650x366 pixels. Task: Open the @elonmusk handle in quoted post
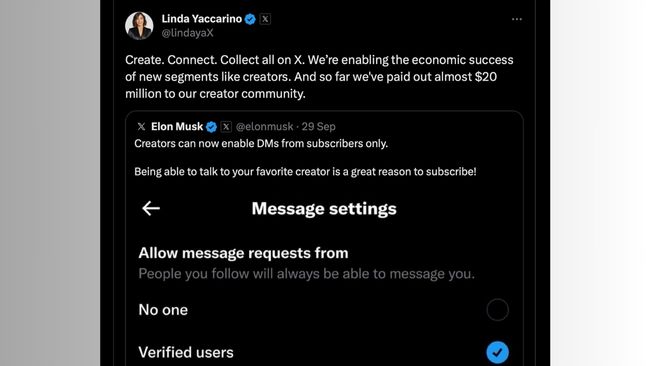[264, 126]
